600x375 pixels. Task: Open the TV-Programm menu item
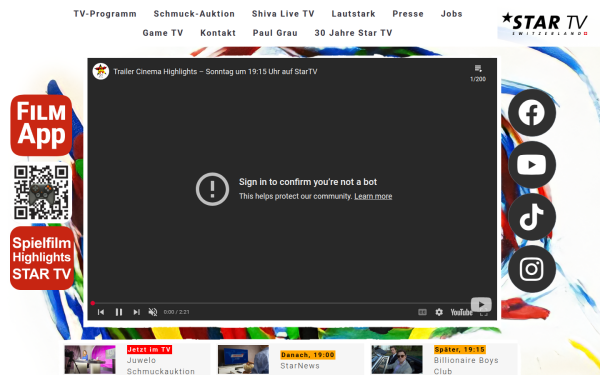coord(105,14)
